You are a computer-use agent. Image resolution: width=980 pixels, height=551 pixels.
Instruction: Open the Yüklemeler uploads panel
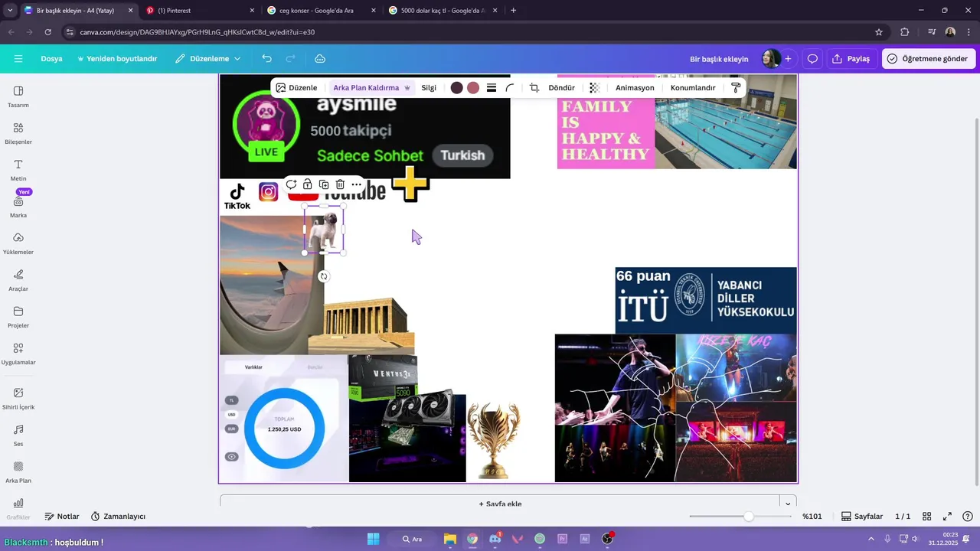click(18, 243)
